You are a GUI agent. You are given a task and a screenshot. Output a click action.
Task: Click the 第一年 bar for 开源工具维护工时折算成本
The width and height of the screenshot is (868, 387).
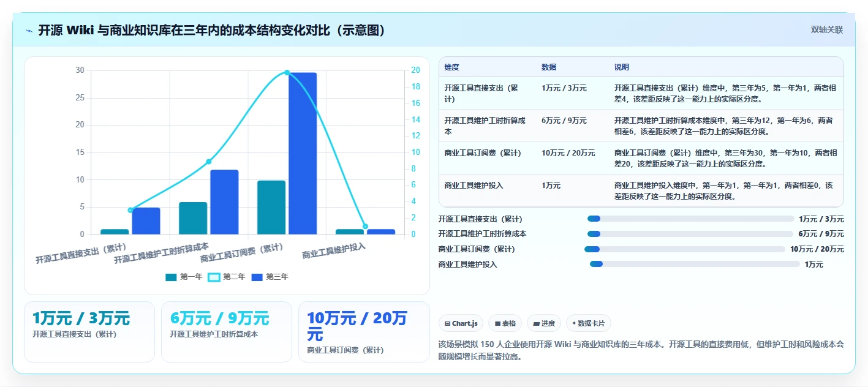[193, 219]
